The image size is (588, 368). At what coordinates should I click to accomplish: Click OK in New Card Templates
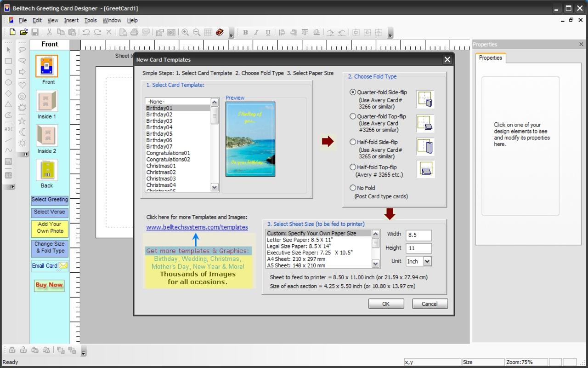pos(386,304)
